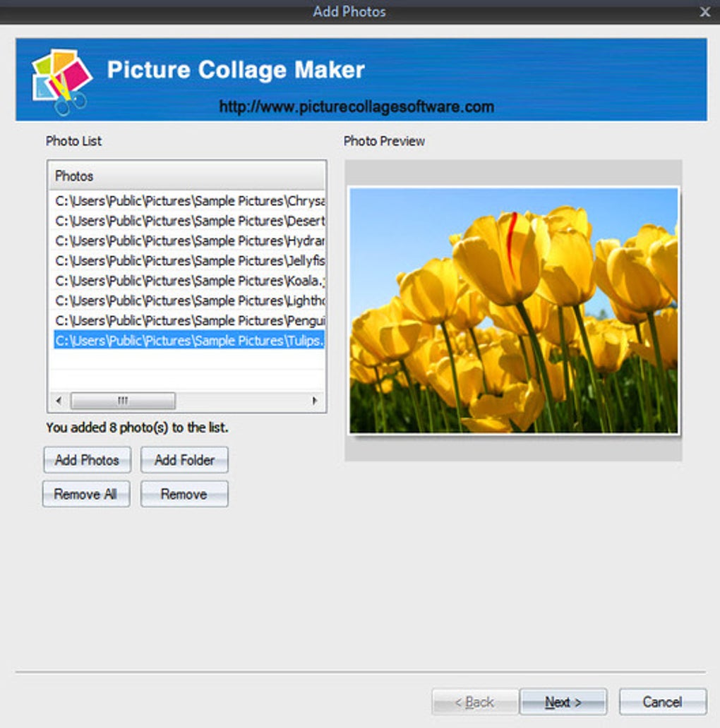Open the picturecollagesoftware.com website link
The image size is (720, 728).
pos(356,107)
